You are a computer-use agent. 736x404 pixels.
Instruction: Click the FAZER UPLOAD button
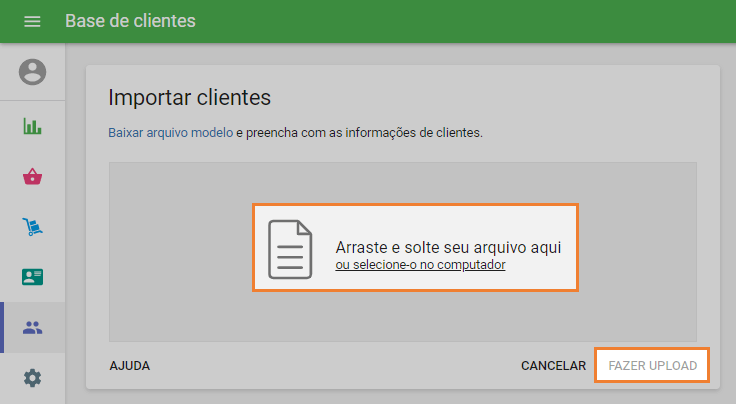pyautogui.click(x=652, y=366)
